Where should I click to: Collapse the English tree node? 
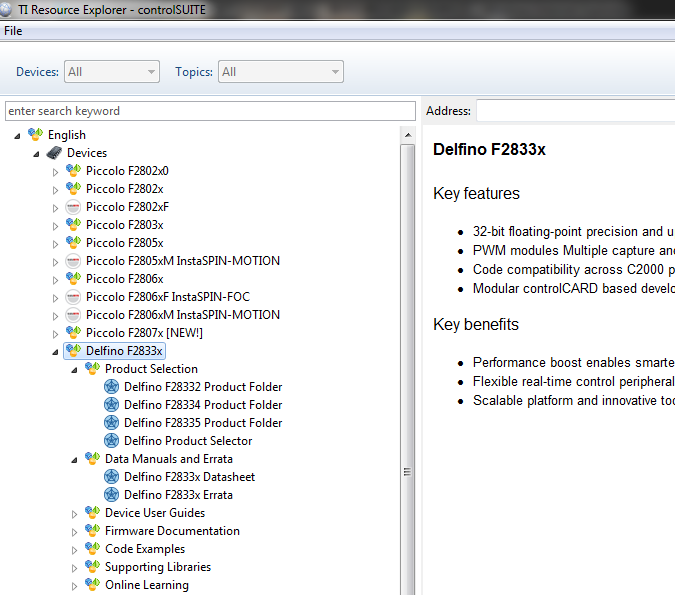pyautogui.click(x=17, y=136)
